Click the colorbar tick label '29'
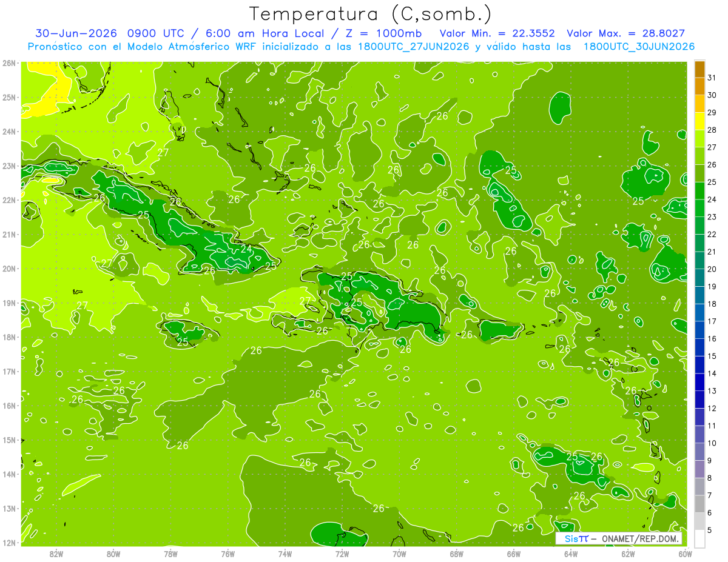Viewport: 728px width, 562px height. [x=712, y=113]
